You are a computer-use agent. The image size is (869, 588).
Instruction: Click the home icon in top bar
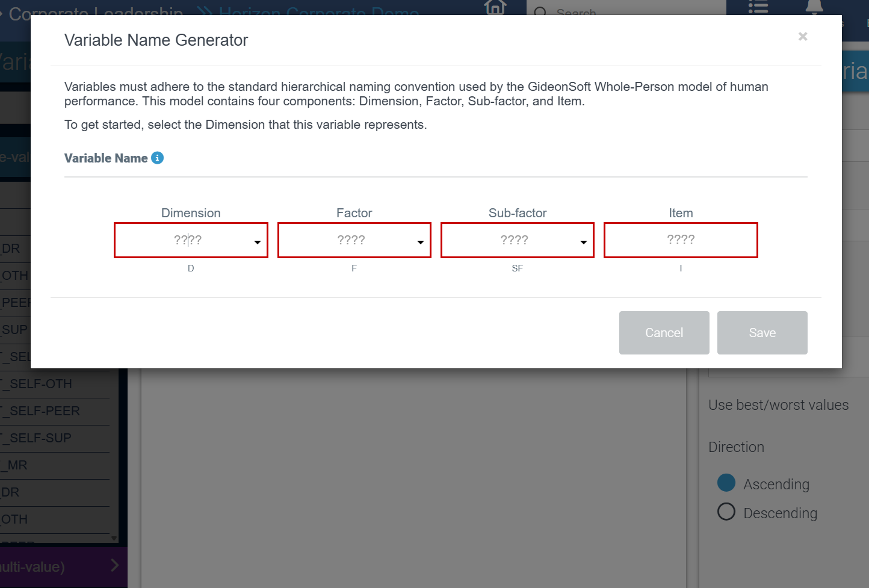tap(495, 7)
